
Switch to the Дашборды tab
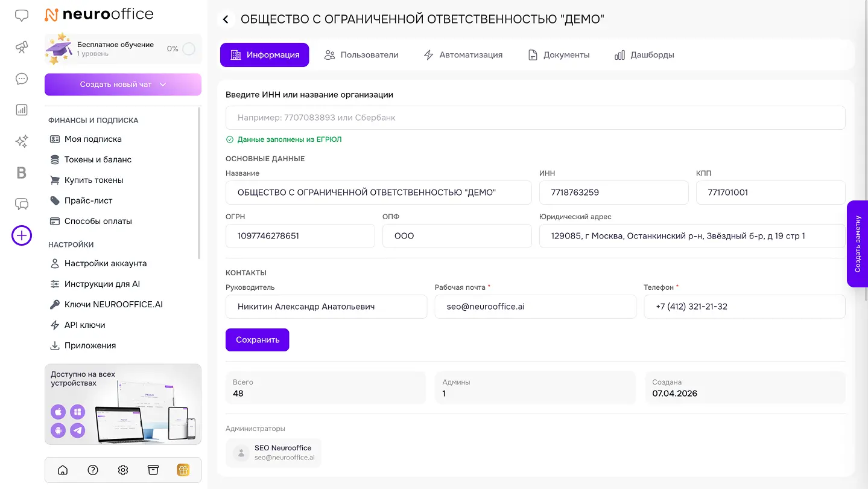pos(644,55)
